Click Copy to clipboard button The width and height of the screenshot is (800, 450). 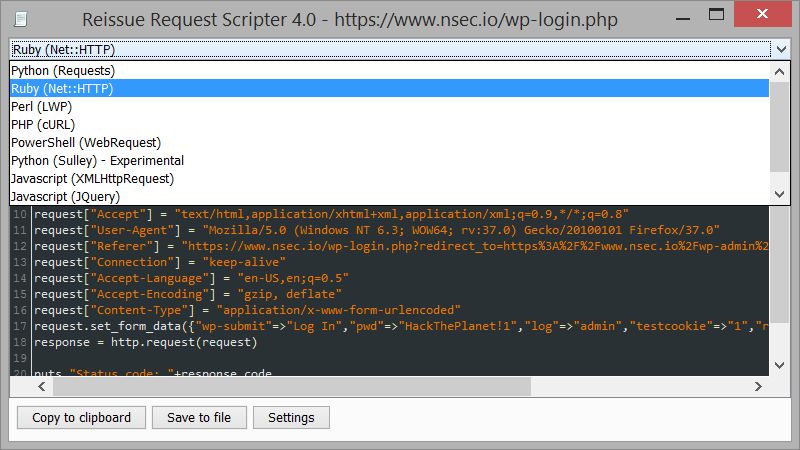(82, 417)
